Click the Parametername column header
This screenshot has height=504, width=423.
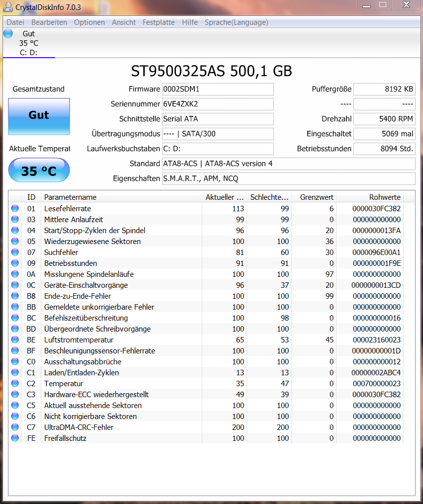[121, 197]
